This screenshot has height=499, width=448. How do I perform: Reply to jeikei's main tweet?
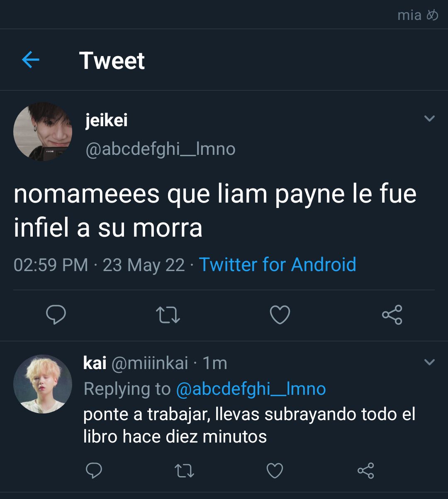coord(56,315)
